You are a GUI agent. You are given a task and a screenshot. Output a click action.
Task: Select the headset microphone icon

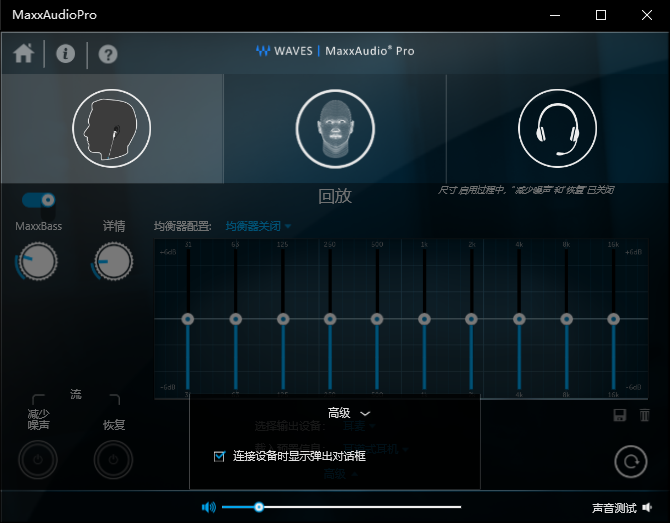tap(557, 128)
